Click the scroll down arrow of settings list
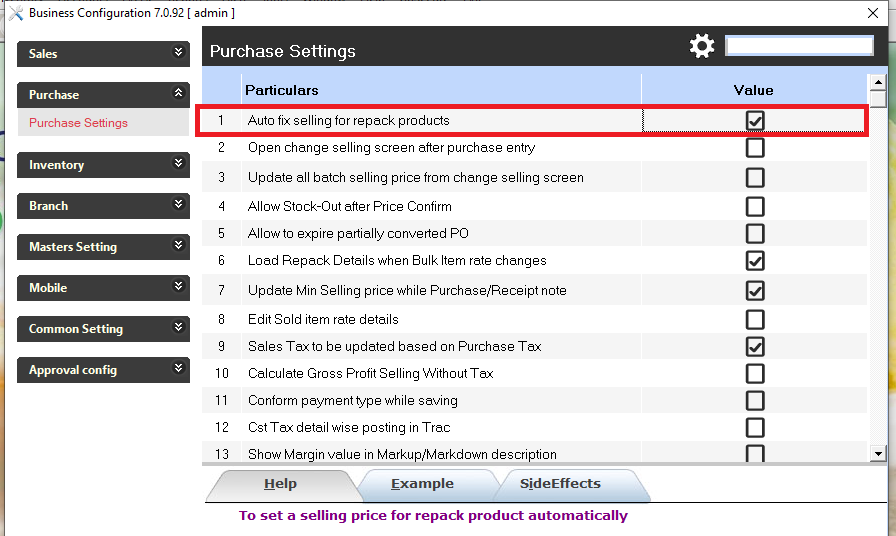Viewport: 896px width, 536px height. [878, 453]
